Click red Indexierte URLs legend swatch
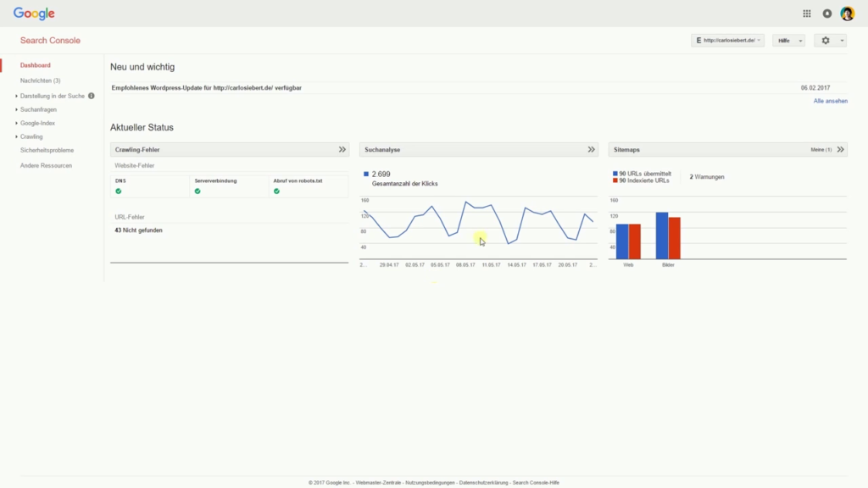Viewport: 868px width, 488px height. tap(615, 181)
